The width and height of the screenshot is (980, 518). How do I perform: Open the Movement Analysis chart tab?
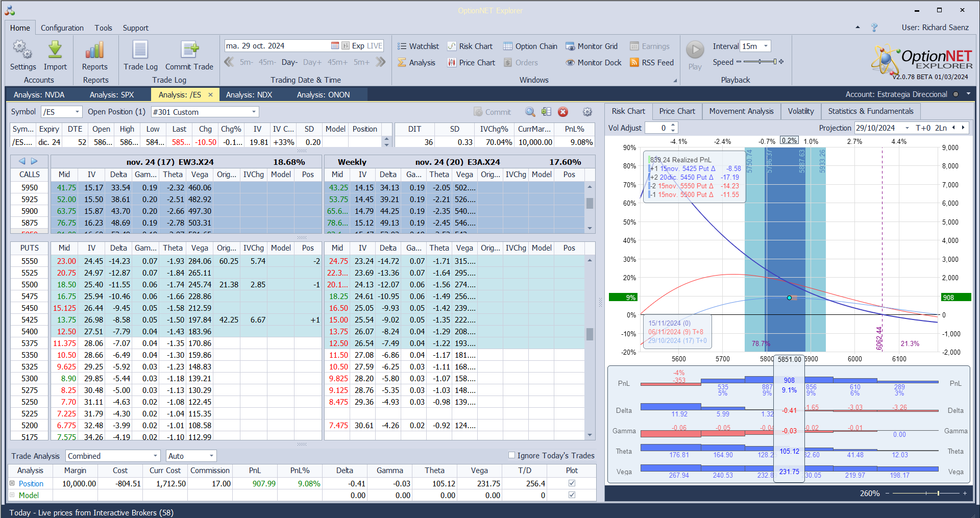pos(741,111)
